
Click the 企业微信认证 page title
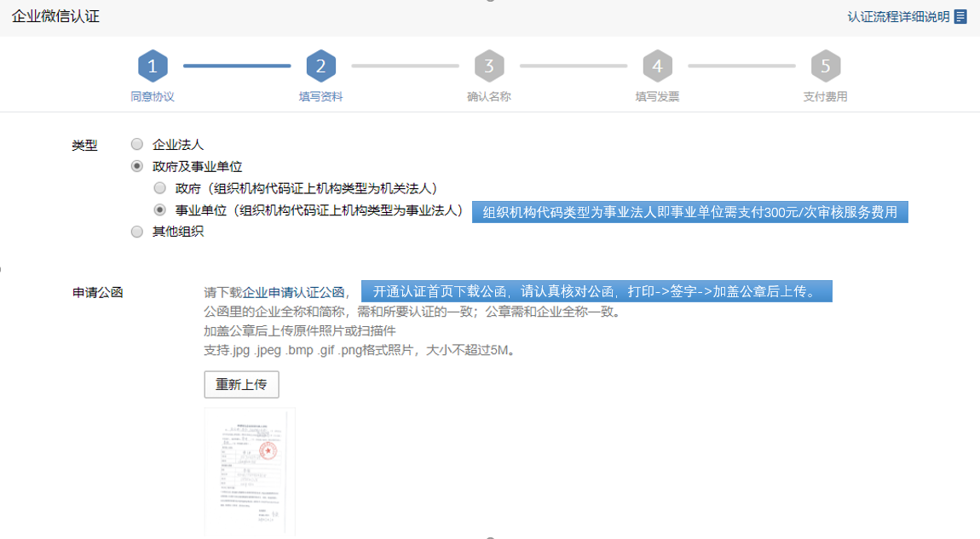(55, 16)
